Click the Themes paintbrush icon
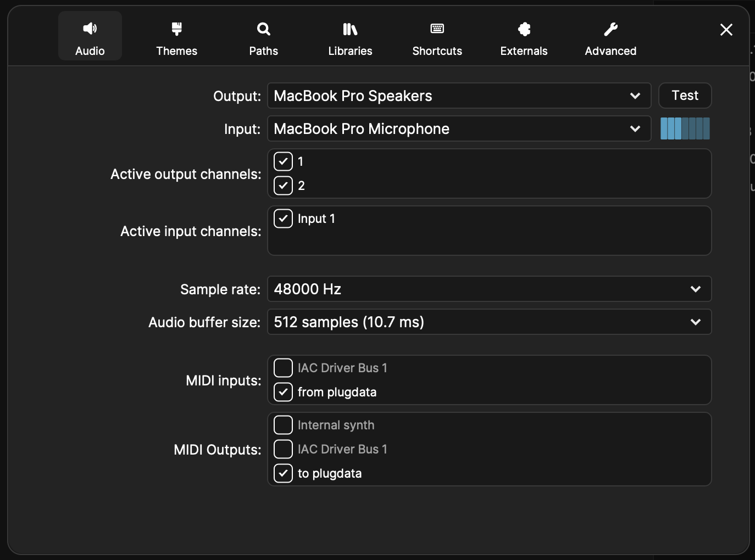Image resolution: width=755 pixels, height=560 pixels. [177, 29]
